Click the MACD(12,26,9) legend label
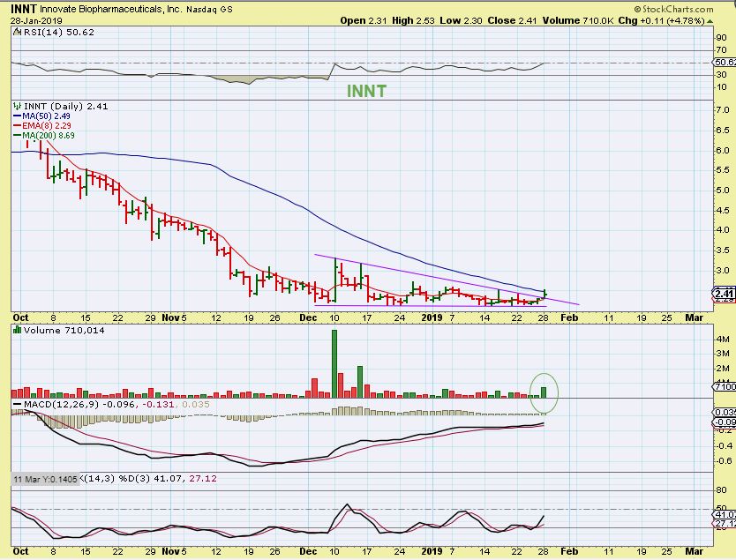 (x=61, y=404)
